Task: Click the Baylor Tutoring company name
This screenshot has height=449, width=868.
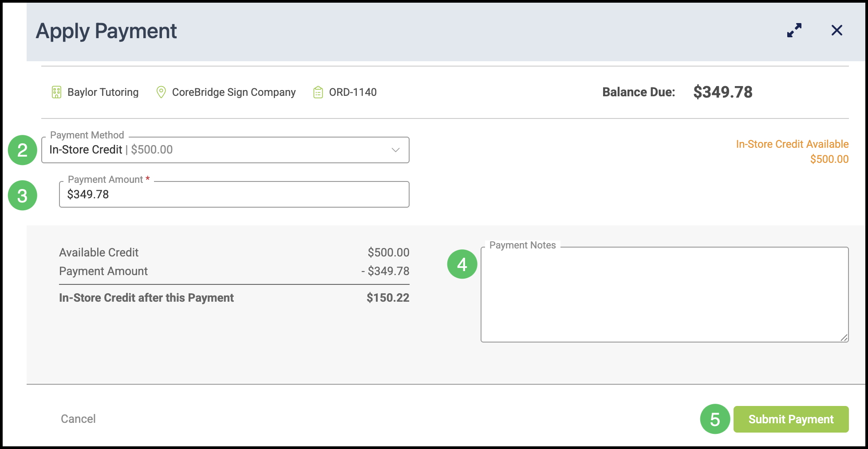Action: pos(103,92)
